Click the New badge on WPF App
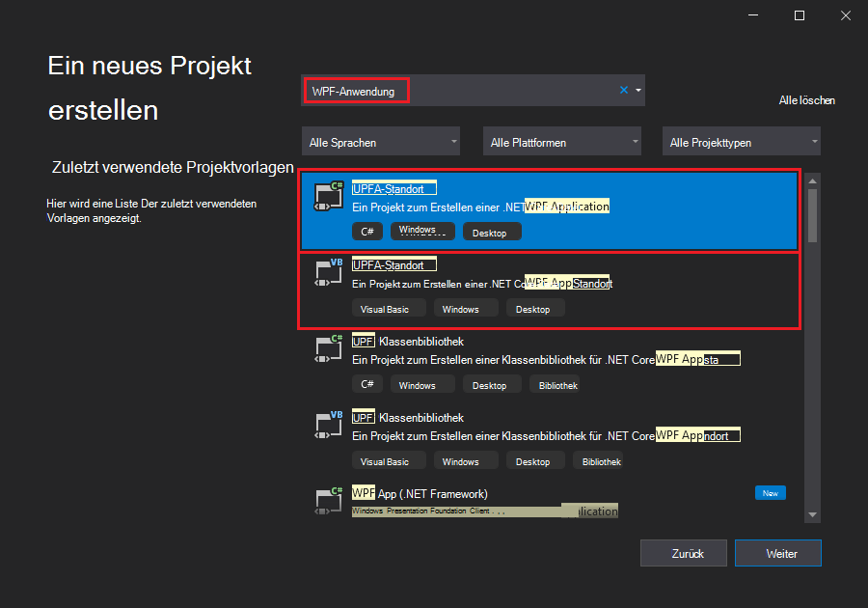This screenshot has height=608, width=868. (x=770, y=493)
